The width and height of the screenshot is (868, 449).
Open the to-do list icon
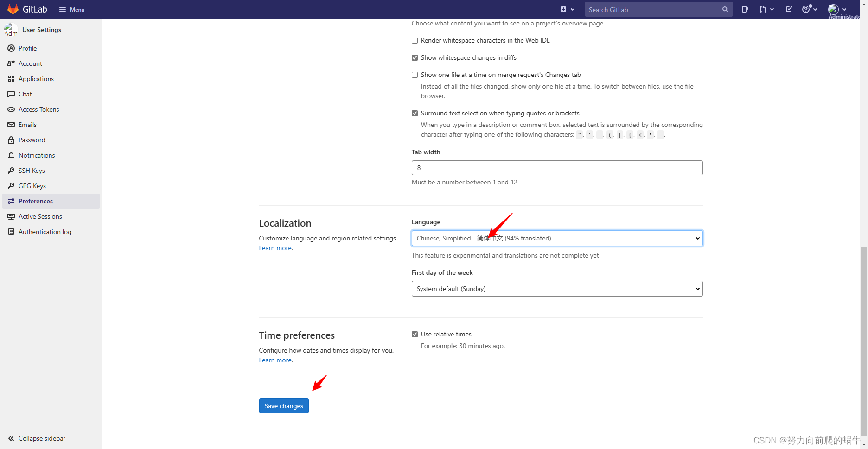789,9
